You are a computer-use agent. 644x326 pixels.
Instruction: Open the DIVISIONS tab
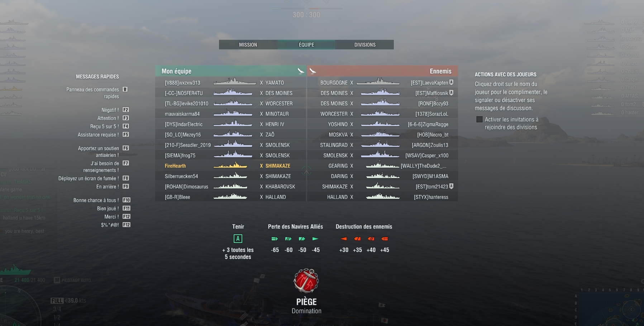click(x=365, y=45)
